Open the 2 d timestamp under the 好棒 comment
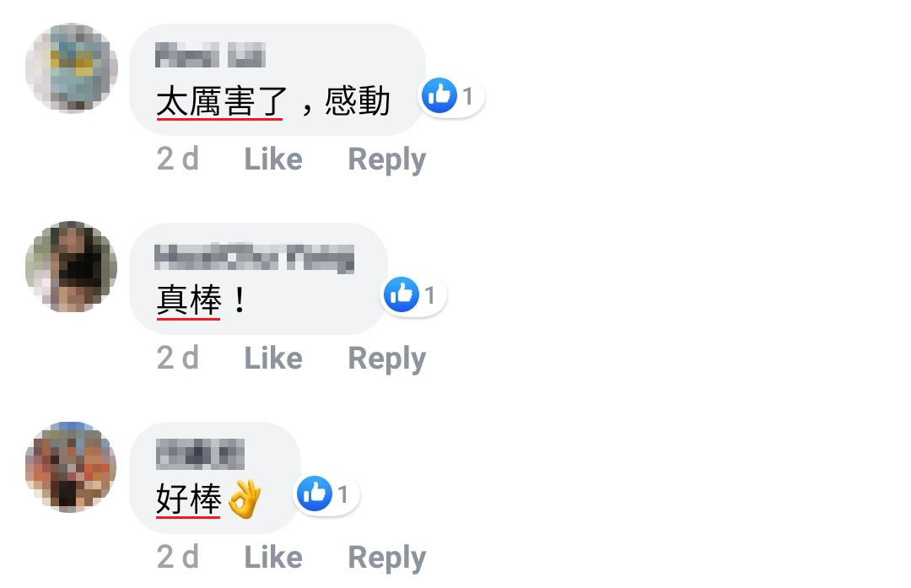The image size is (911, 588). (x=178, y=557)
